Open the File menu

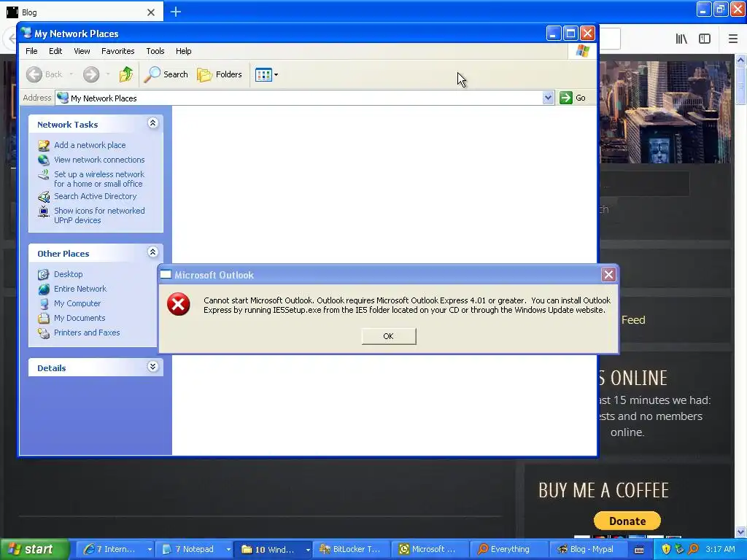[31, 51]
